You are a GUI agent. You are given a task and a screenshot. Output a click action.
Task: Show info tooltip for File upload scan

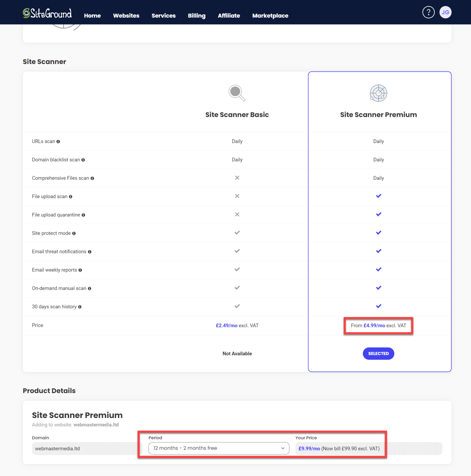click(70, 197)
